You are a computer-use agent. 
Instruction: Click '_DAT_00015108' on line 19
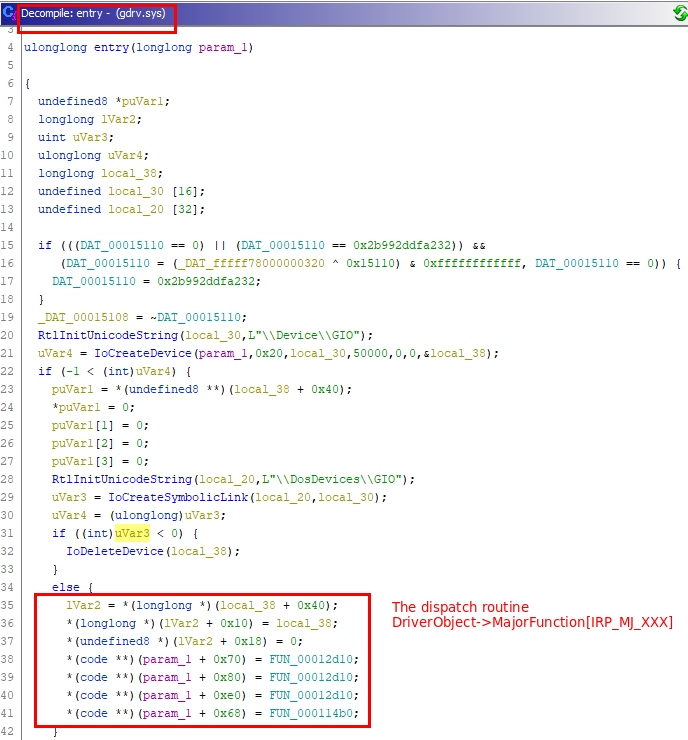coord(83,318)
